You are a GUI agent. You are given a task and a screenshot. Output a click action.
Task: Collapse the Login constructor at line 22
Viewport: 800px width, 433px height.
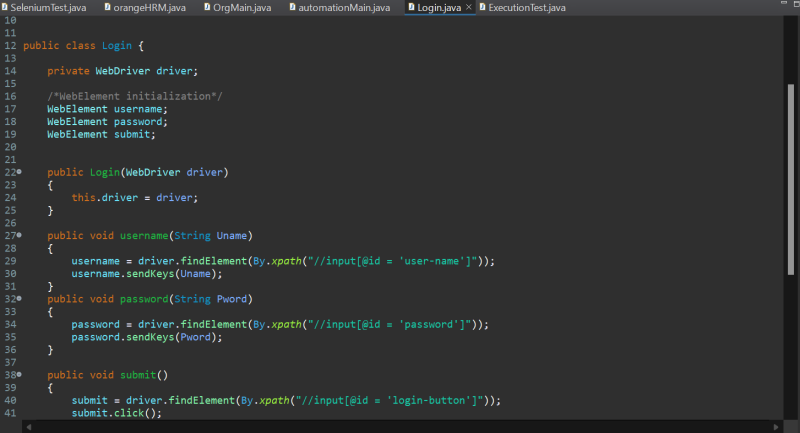click(x=19, y=172)
